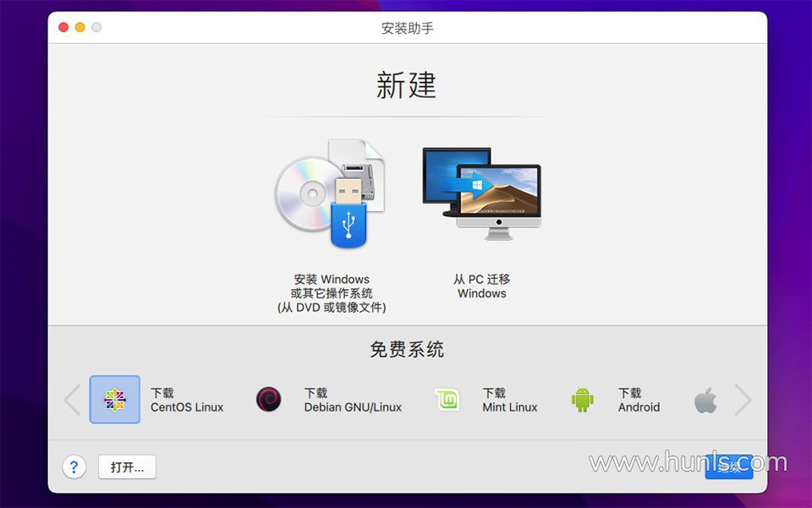Select the CentOS Linux icon
This screenshot has width=812, height=508.
tap(114, 399)
